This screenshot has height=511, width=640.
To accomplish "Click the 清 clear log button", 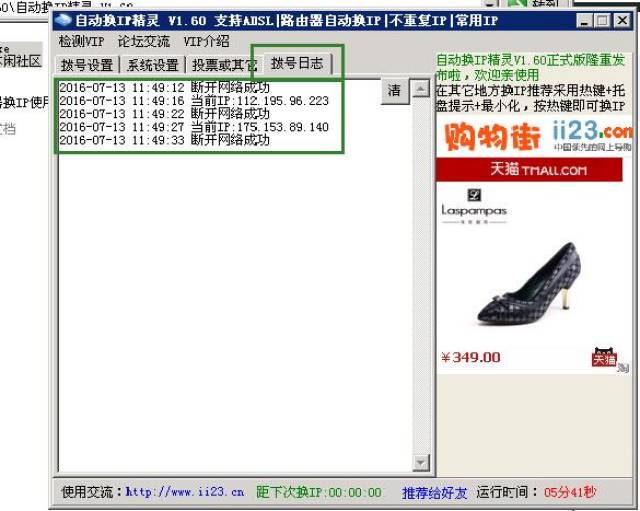I will pos(394,90).
